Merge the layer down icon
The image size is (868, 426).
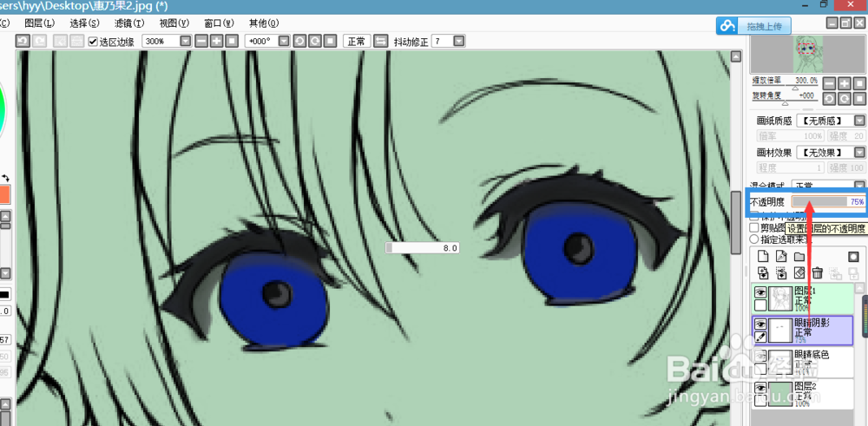coord(780,273)
